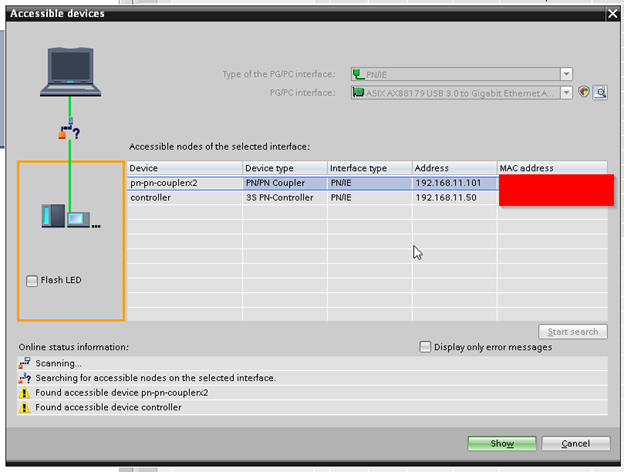Check Display only error messages
Viewport: 624px width, 472px height.
point(425,347)
